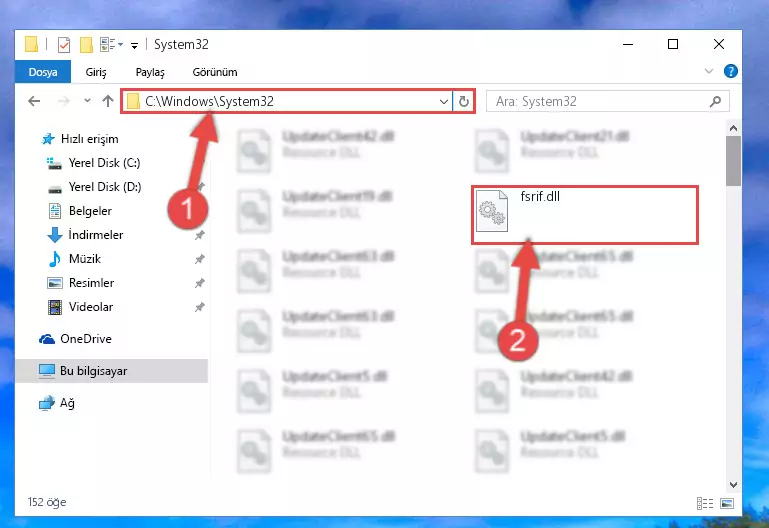
Task: Click the address bar path C:\Windows\System32
Action: click(209, 101)
